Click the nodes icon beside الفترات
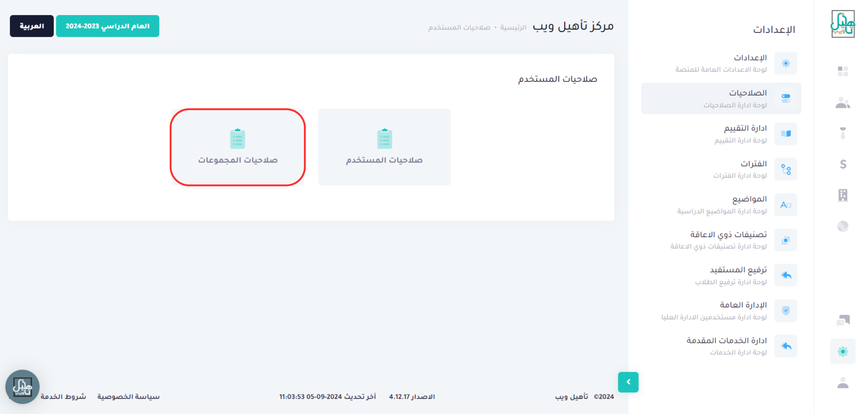 coord(786,169)
